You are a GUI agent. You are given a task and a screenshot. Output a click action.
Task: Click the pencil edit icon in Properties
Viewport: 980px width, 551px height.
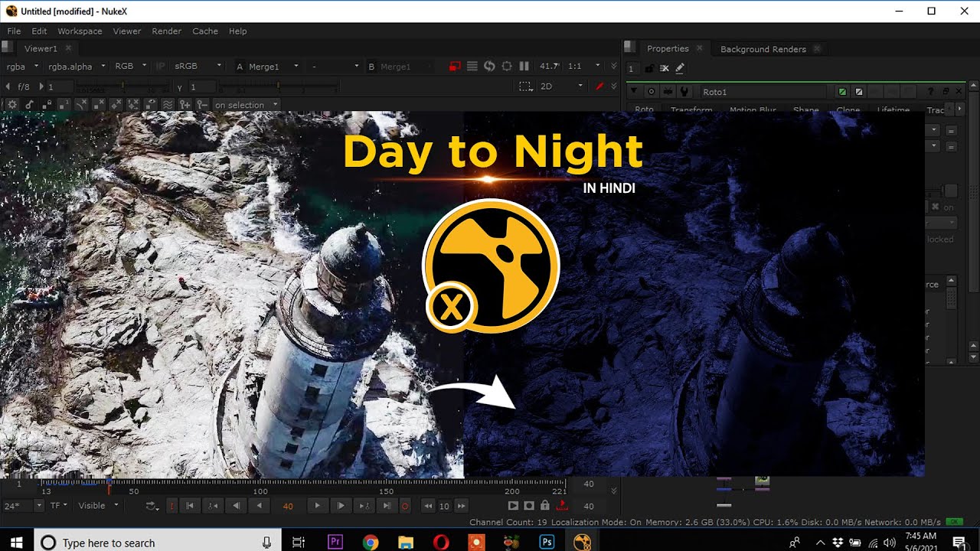point(679,68)
